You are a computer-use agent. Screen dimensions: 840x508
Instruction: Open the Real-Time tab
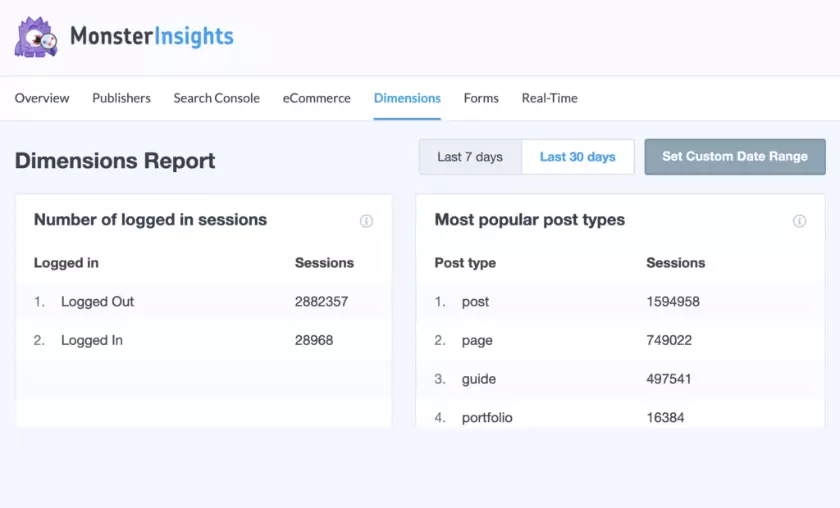[x=550, y=98]
